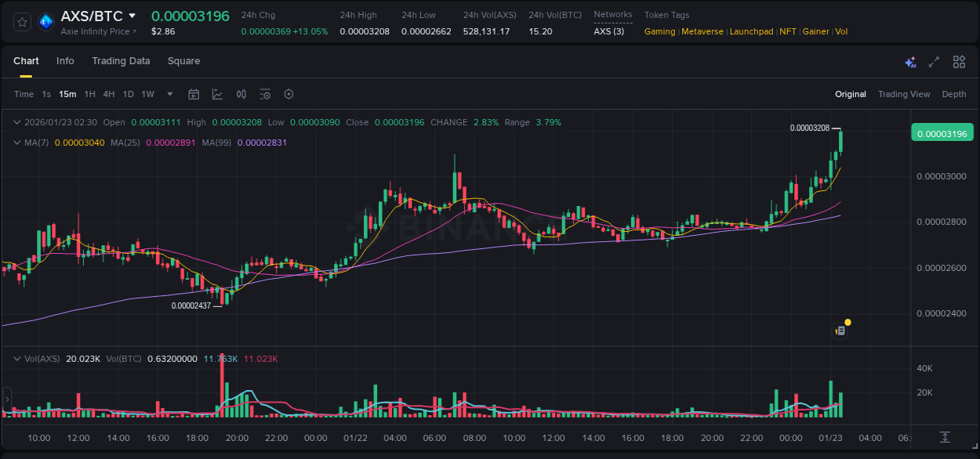The width and height of the screenshot is (980, 459).
Task: Expand chart to fullscreen with arrows icon
Action: tap(934, 61)
